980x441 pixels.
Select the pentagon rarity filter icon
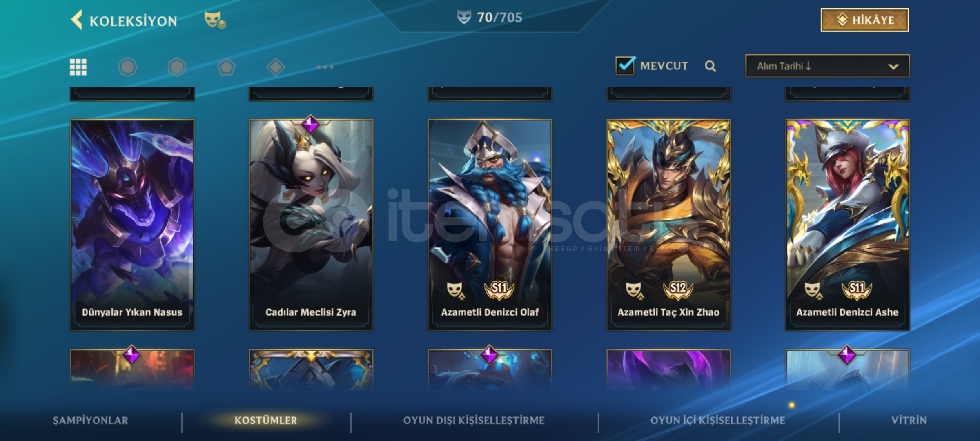click(x=226, y=67)
